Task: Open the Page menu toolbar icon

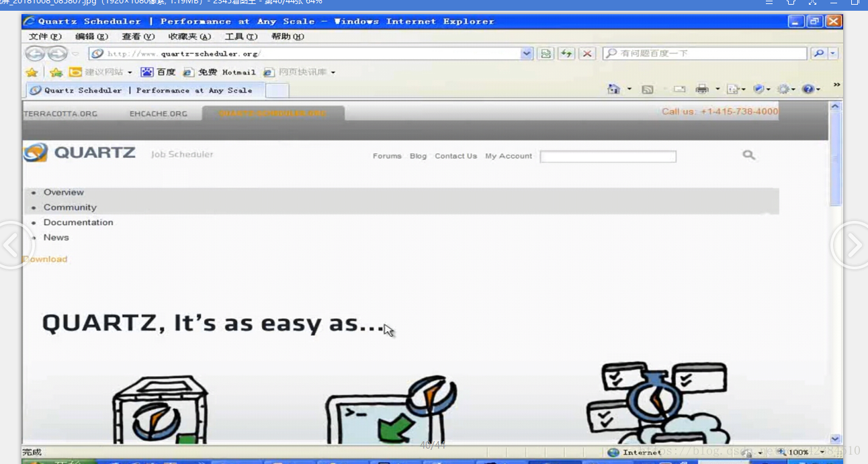Action: coord(736,89)
